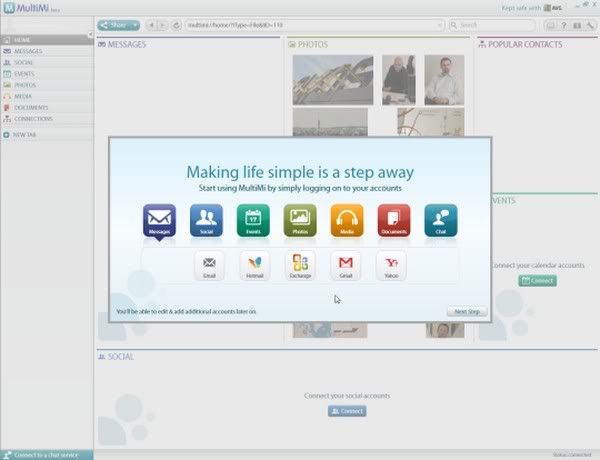The width and height of the screenshot is (600, 460).
Task: Open Social in the sidebar
Action: [47, 62]
